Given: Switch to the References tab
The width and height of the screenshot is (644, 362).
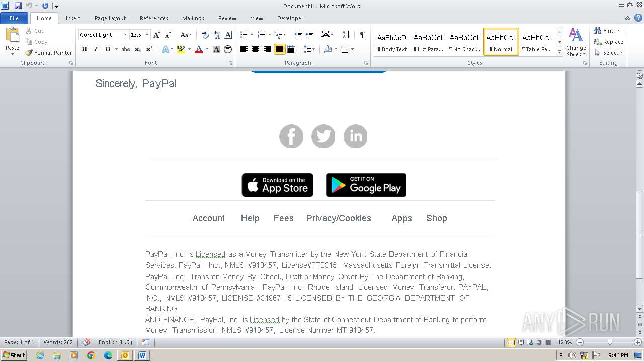Looking at the screenshot, I should point(154,18).
